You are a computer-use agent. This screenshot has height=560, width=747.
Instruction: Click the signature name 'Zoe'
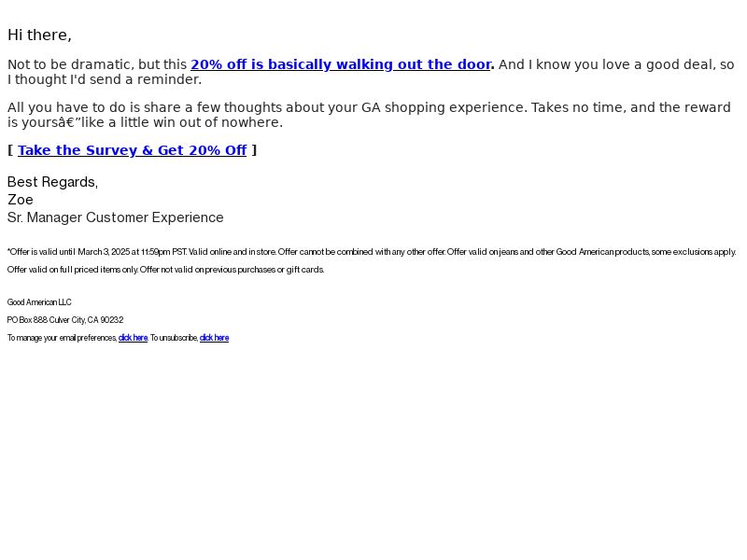[x=21, y=200]
